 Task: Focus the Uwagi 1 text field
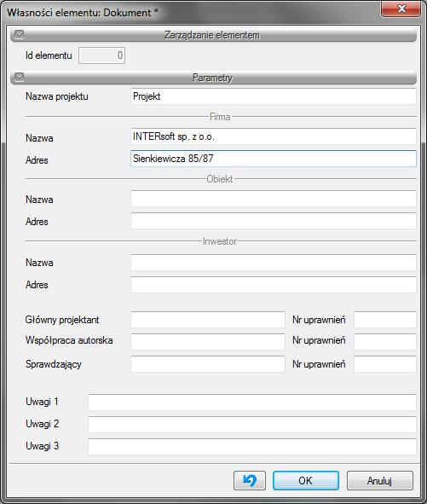click(x=252, y=403)
